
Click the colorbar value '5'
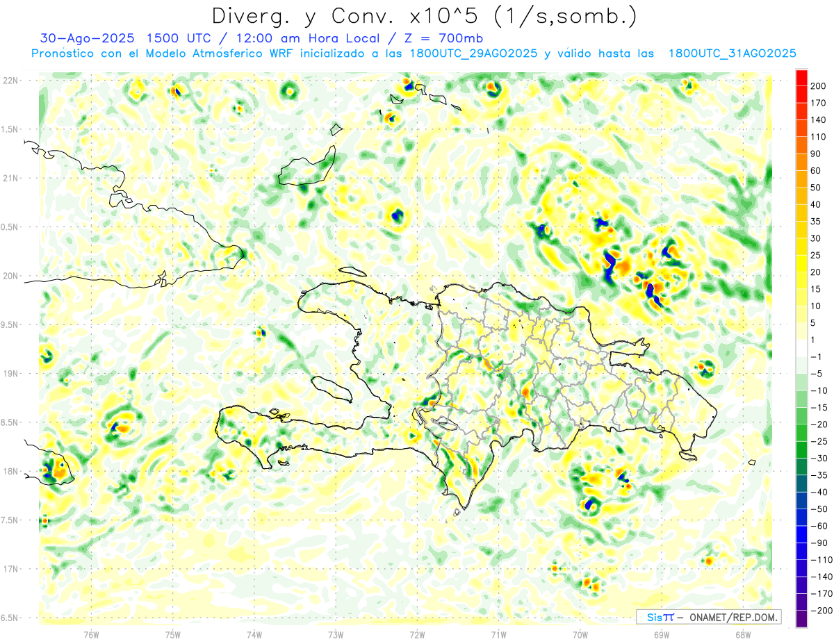click(815, 323)
